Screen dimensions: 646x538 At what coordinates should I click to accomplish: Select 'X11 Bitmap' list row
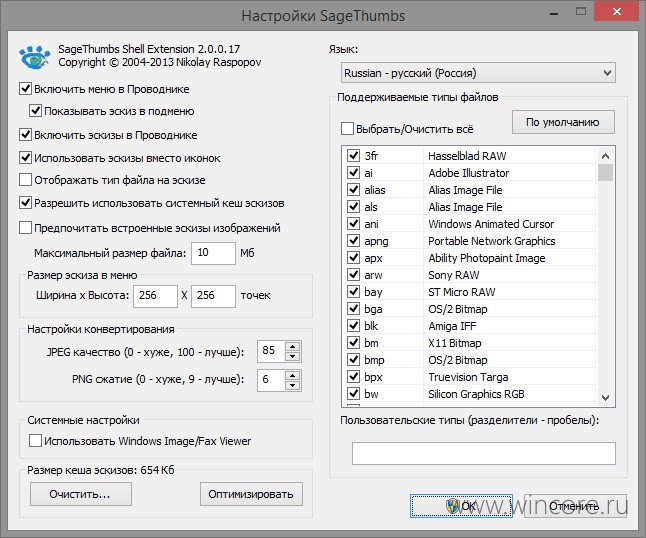tap(469, 343)
